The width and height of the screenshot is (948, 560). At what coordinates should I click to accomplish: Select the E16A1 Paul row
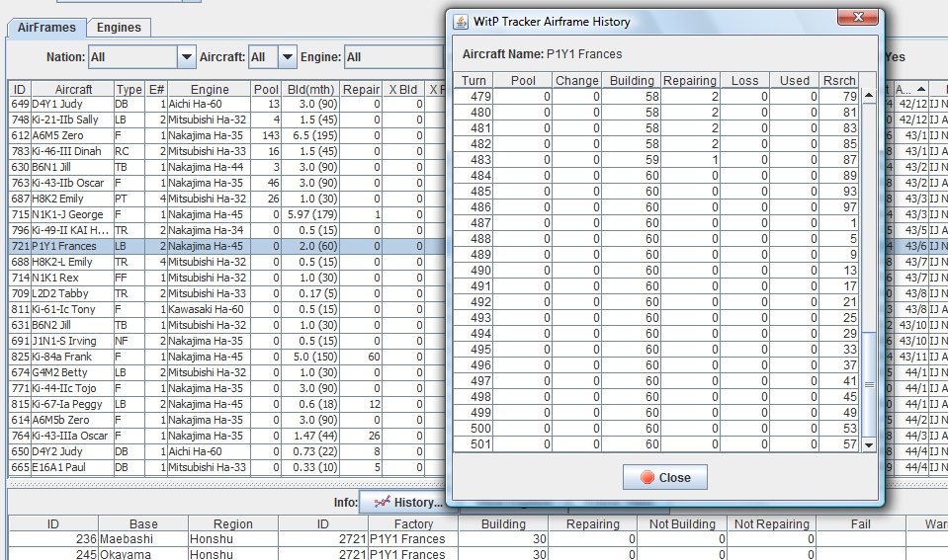(226, 467)
